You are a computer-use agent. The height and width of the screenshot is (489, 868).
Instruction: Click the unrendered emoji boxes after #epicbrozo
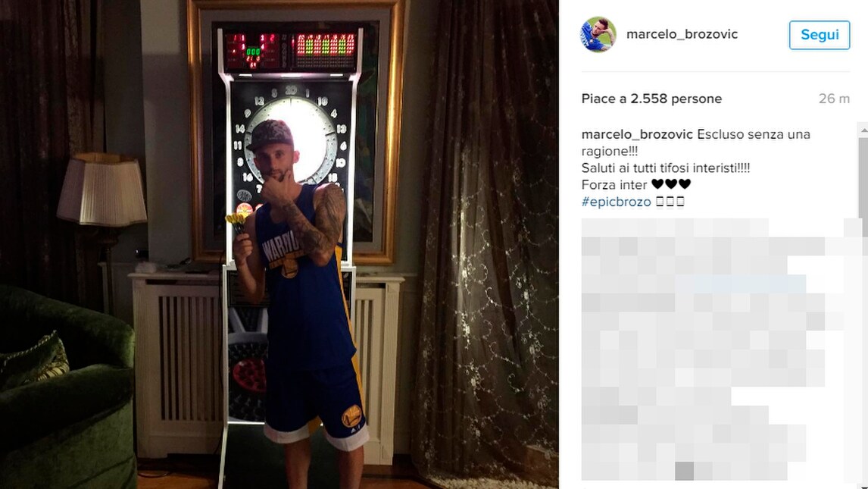tap(670, 202)
